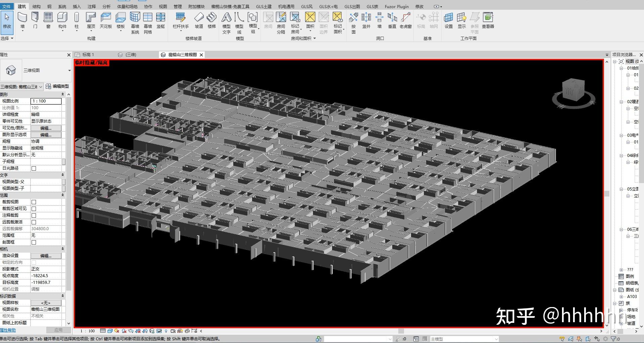The width and height of the screenshot is (644, 343).
Task: Enable Far Clip Active (远剪裁激活) checkbox
Action: [34, 222]
